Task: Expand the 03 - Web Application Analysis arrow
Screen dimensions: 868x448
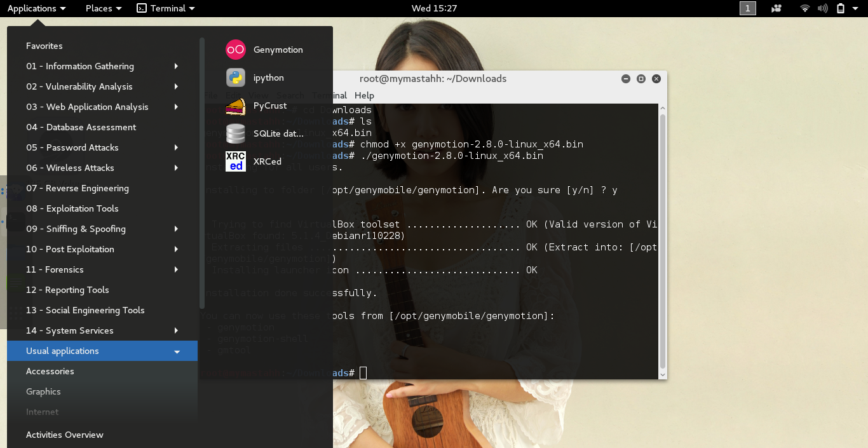Action: pyautogui.click(x=176, y=107)
